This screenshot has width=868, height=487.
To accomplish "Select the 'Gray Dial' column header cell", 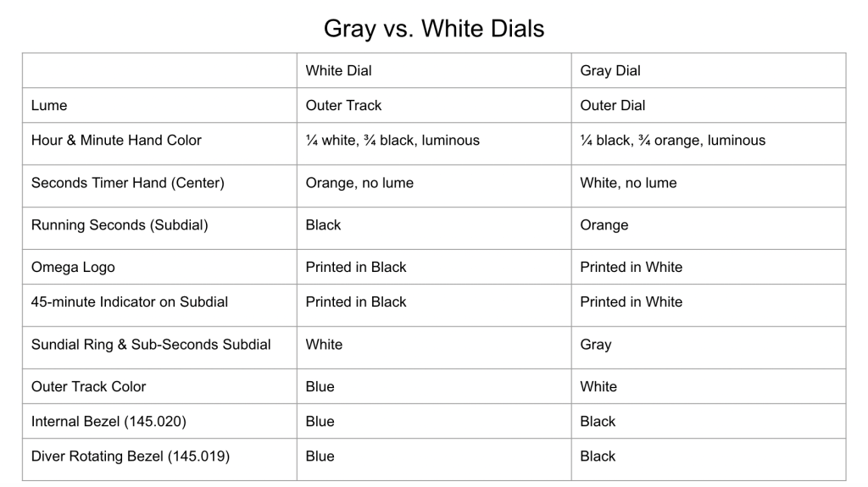I will pos(610,71).
